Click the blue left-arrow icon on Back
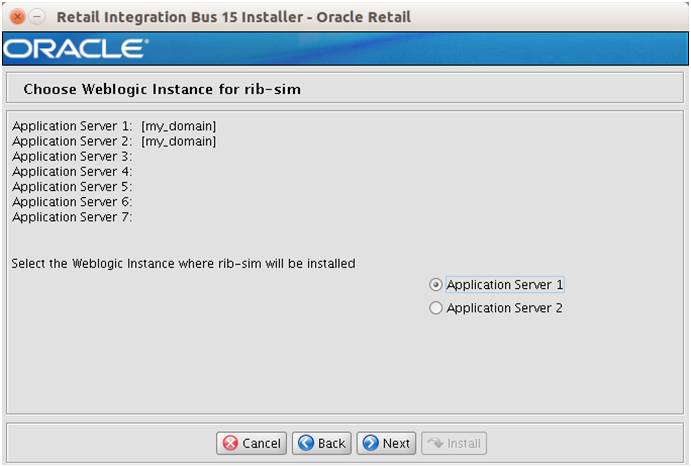691x467 pixels. click(306, 443)
